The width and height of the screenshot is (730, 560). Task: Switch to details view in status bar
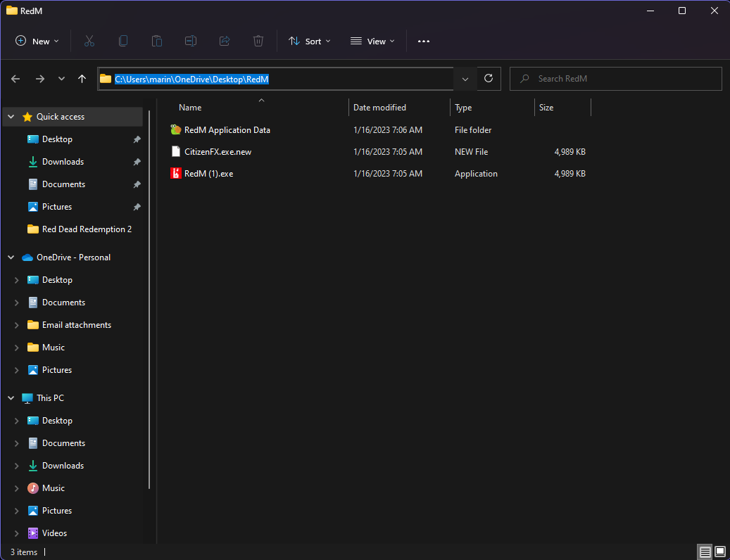pyautogui.click(x=705, y=551)
